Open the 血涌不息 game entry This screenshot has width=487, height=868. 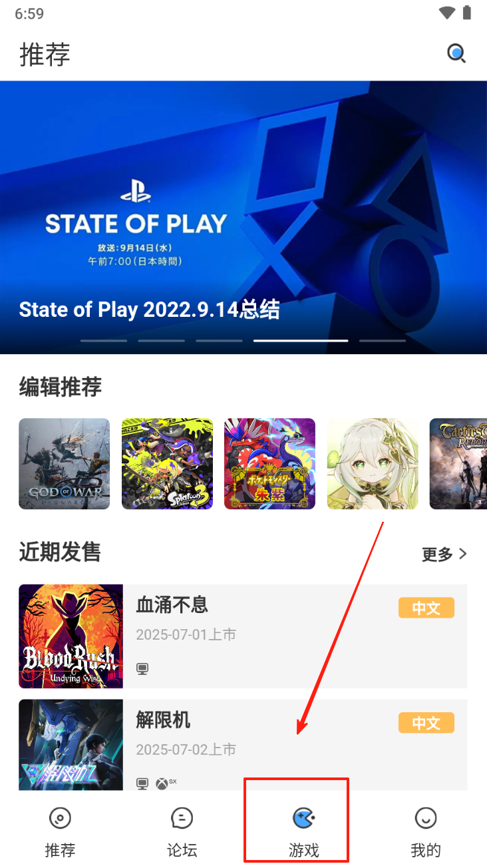(243, 636)
